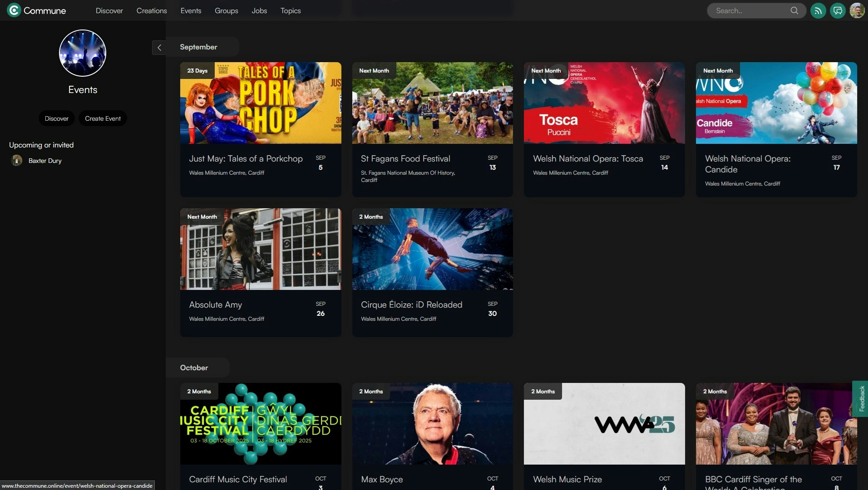Click Baxter Dury's small avatar
Viewport: 868px width, 490px height.
tap(17, 161)
